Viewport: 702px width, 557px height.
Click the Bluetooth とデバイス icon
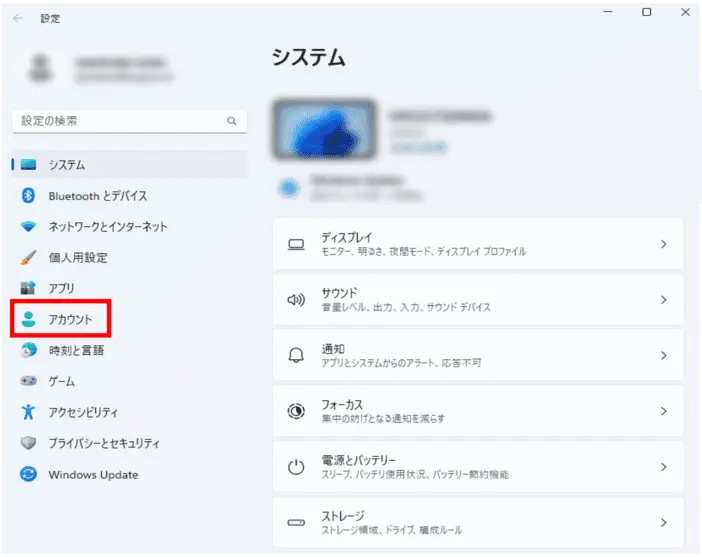tap(29, 196)
